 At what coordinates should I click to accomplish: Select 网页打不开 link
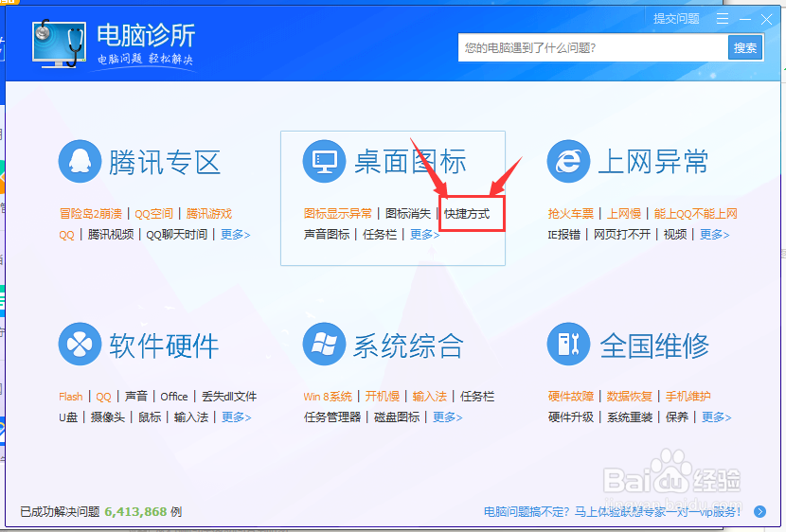tap(622, 235)
